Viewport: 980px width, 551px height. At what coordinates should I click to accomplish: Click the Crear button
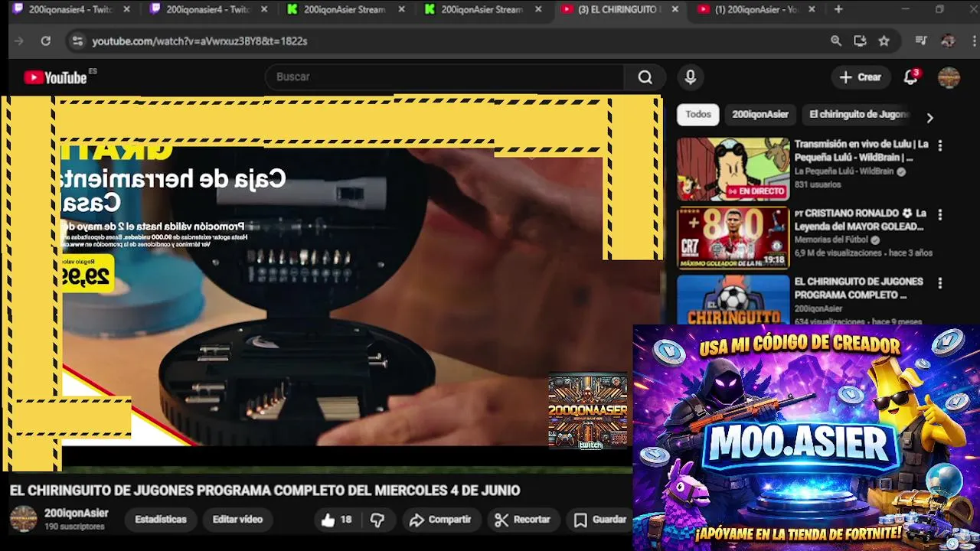point(861,77)
